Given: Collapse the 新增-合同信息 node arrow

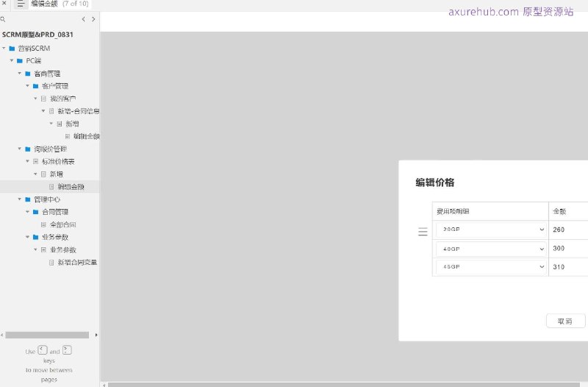Looking at the screenshot, I should [x=43, y=111].
